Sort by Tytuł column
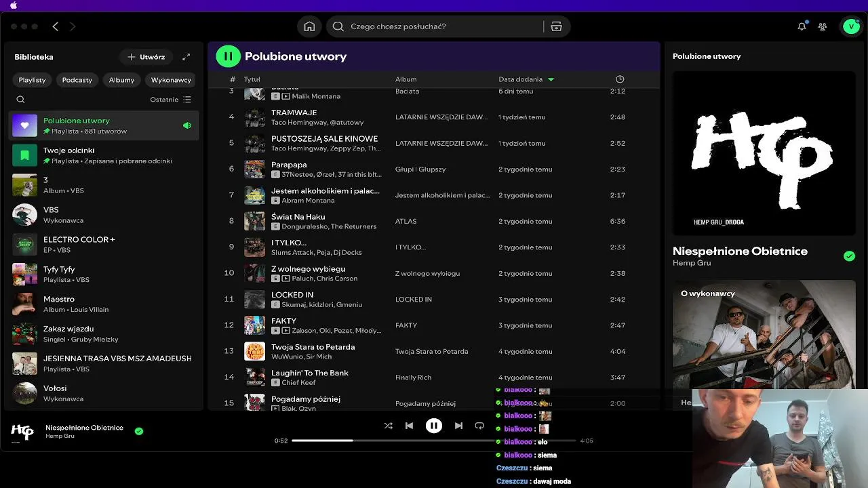 [252, 79]
